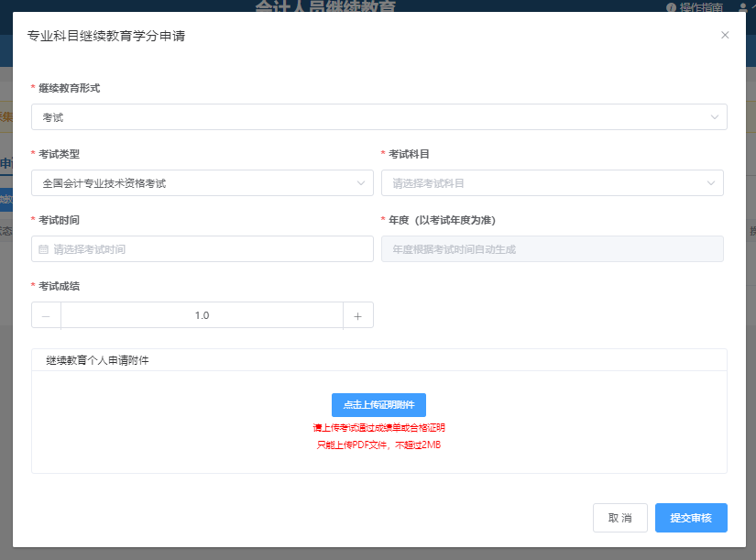Open the 操作指南 link in top bar
This screenshot has width=756, height=560.
click(701, 7)
